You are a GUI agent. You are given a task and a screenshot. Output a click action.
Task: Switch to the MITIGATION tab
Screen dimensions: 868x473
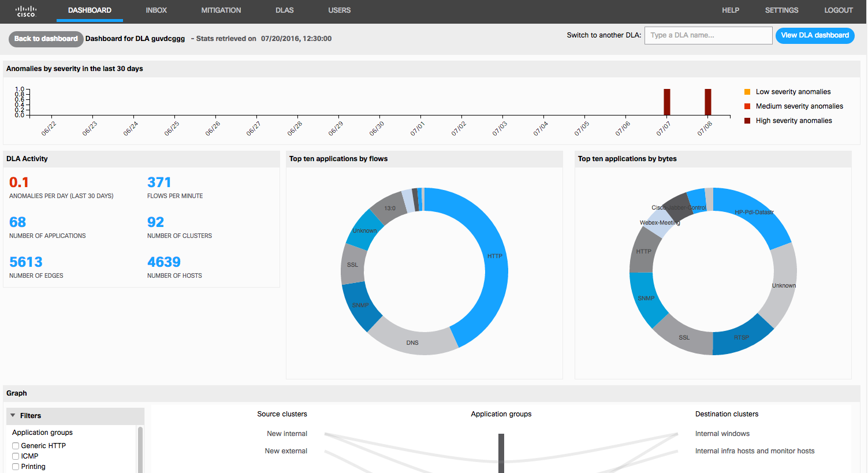(221, 10)
